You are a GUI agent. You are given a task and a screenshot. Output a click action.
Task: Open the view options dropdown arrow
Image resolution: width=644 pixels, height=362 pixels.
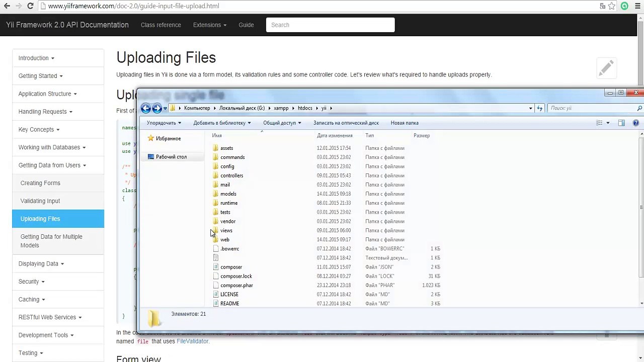[608, 123]
